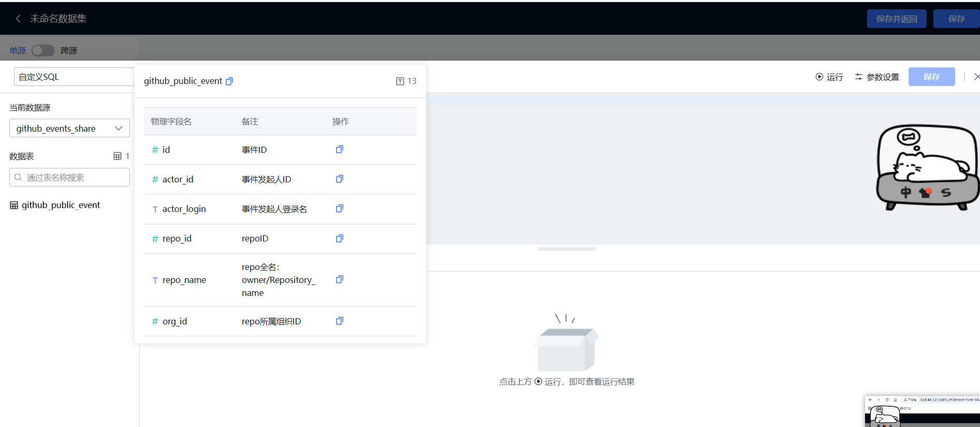Toggle single-source to cross-source switch
This screenshot has height=427, width=980.
click(x=43, y=50)
